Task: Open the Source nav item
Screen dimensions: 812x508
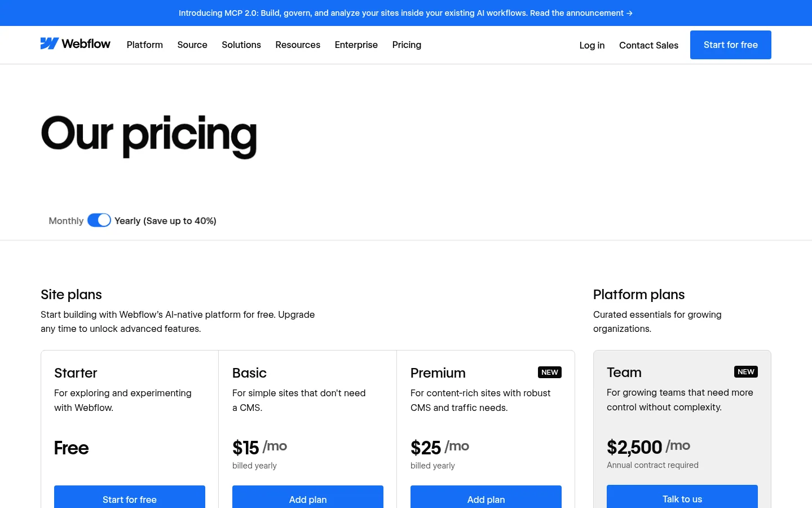Action: click(x=192, y=45)
